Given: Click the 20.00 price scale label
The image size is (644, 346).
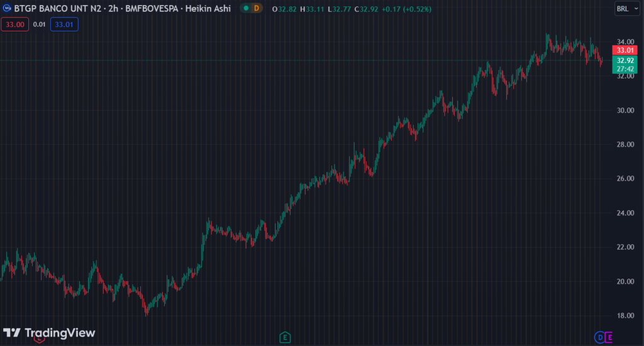Looking at the screenshot, I should (625, 282).
